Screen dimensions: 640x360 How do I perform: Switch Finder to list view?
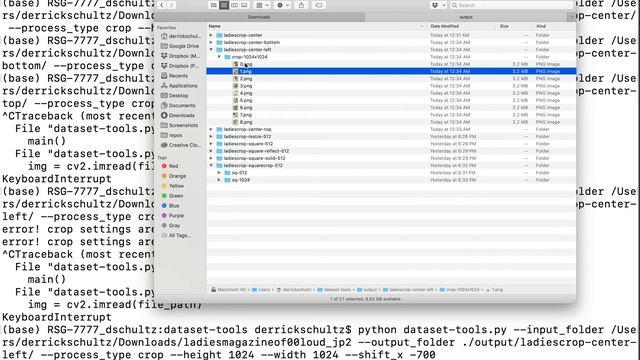(x=224, y=5)
